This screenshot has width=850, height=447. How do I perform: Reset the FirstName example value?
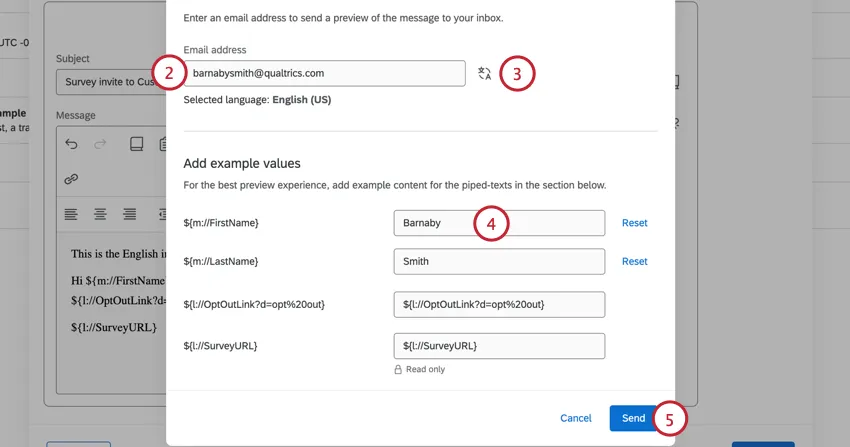click(x=634, y=223)
